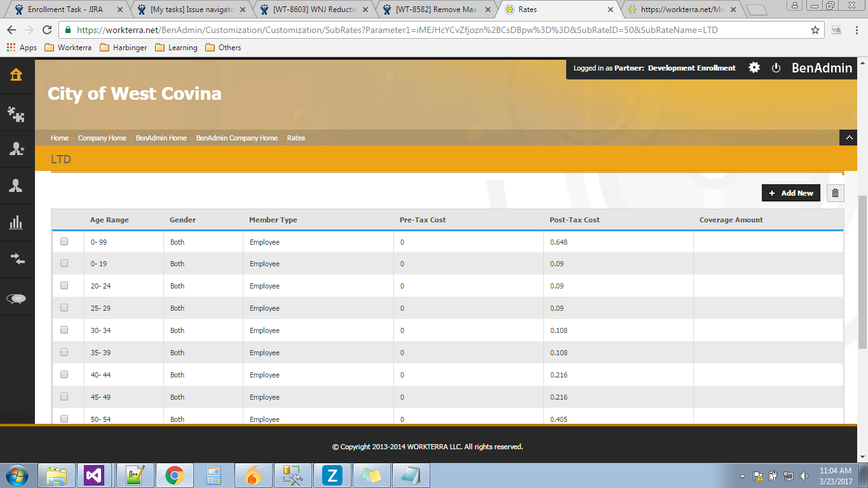Open Visual Studio from the taskbar
The image size is (868, 488).
94,475
